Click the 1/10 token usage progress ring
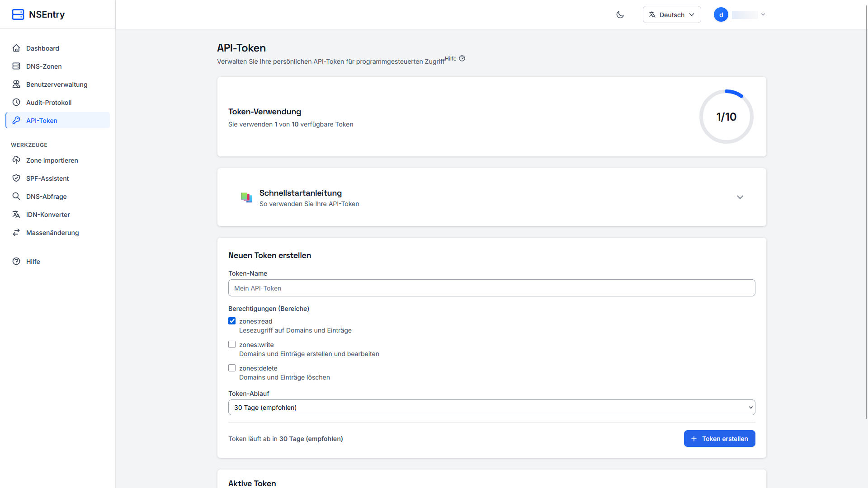868x488 pixels. 726,117
